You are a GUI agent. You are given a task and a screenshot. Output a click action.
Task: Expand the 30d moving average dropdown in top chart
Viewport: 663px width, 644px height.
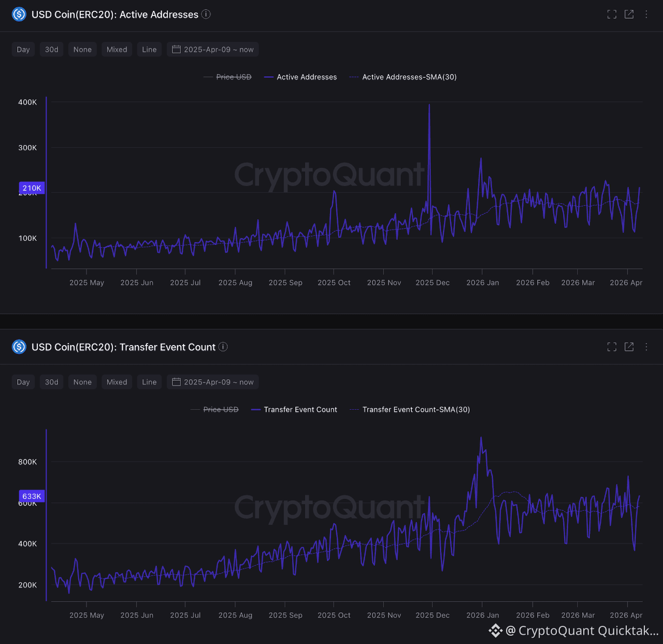pyautogui.click(x=52, y=50)
